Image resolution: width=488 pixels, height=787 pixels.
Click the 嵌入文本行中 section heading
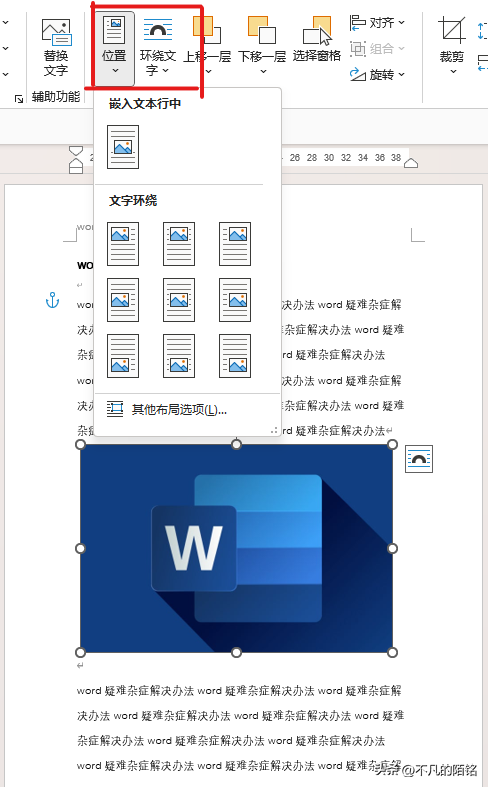pos(145,104)
